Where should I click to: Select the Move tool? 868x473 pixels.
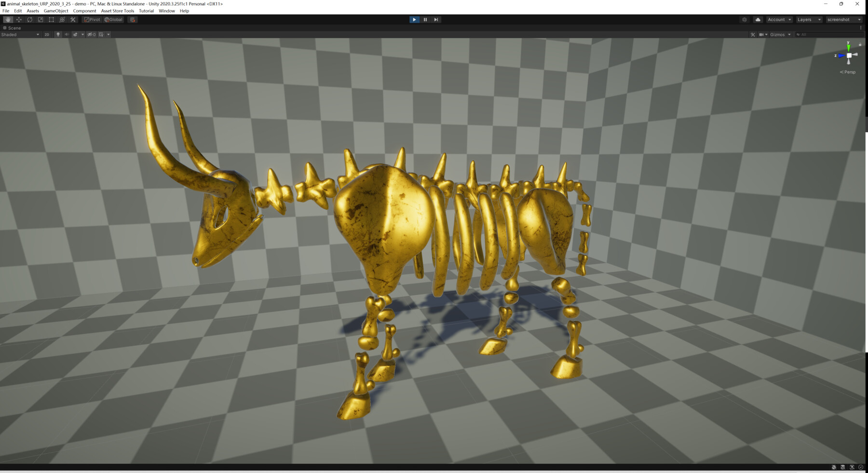point(19,19)
